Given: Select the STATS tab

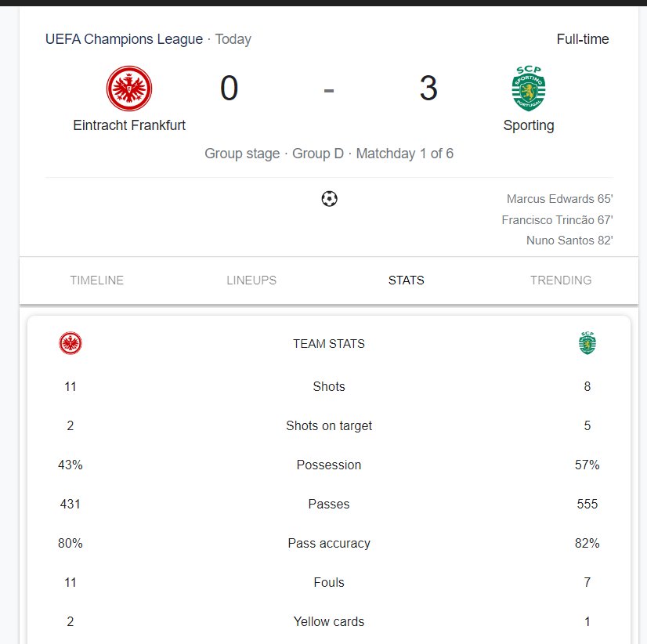Looking at the screenshot, I should pyautogui.click(x=406, y=280).
